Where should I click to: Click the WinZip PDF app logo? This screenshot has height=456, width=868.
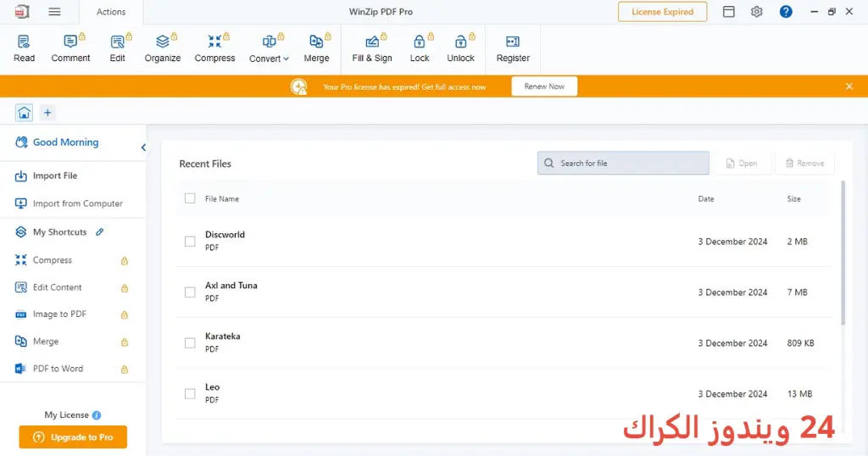[21, 12]
